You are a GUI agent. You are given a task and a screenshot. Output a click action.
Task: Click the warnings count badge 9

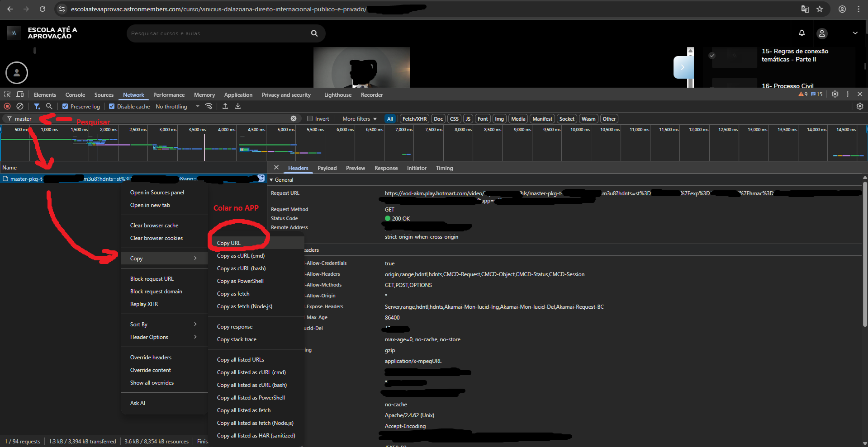803,94
